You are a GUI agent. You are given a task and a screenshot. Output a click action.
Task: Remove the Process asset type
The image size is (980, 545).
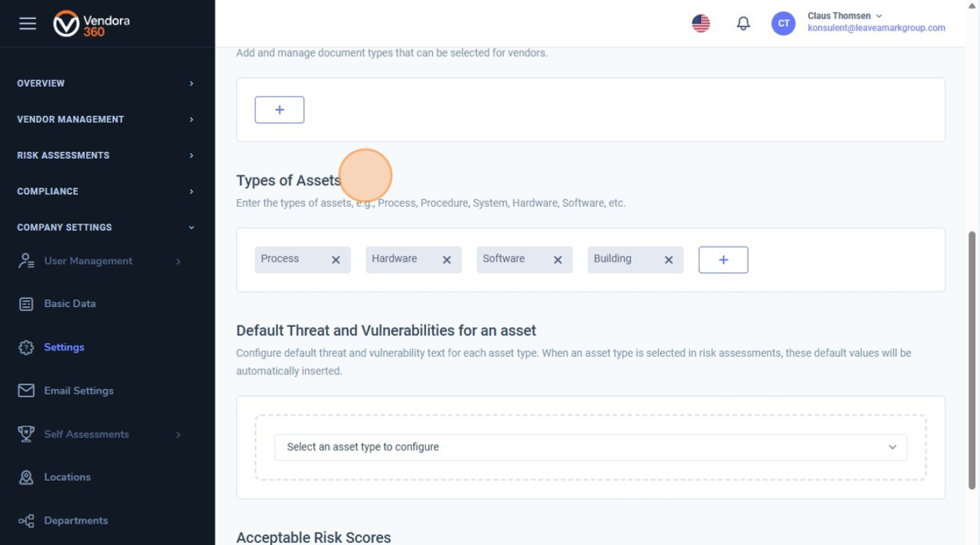[336, 260]
